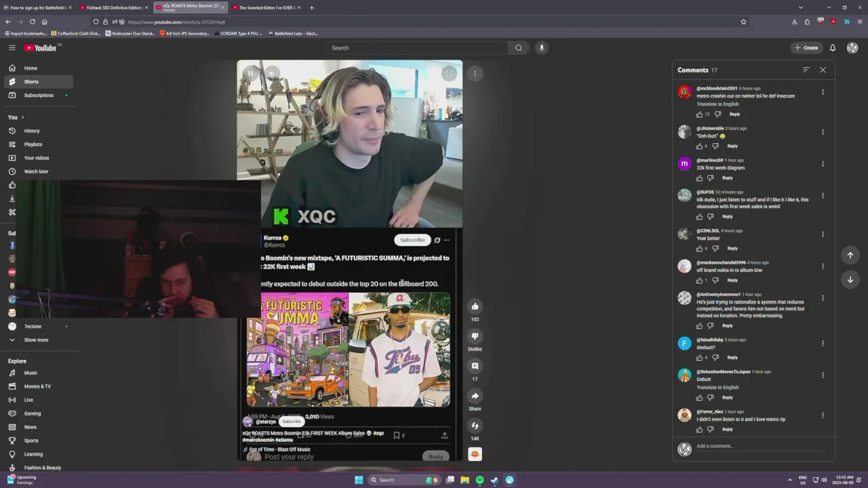Screen dimensions: 868x488
Task: Open options for AnEnemyAnemone1 comment
Action: coord(823,298)
